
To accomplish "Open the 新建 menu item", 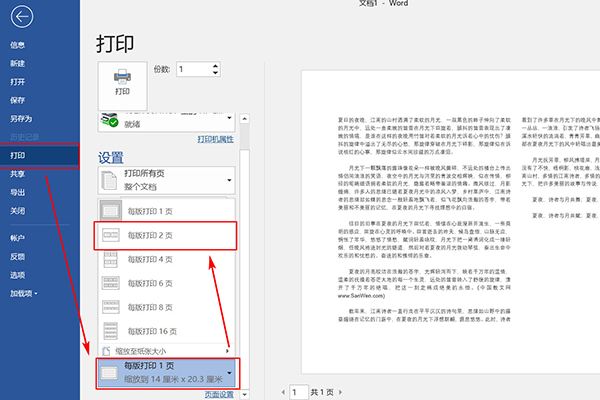I will click(18, 64).
